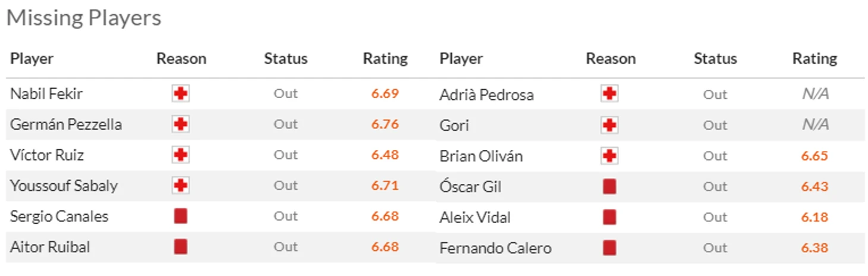Click the red card icon for Óscar Gil

609,186
